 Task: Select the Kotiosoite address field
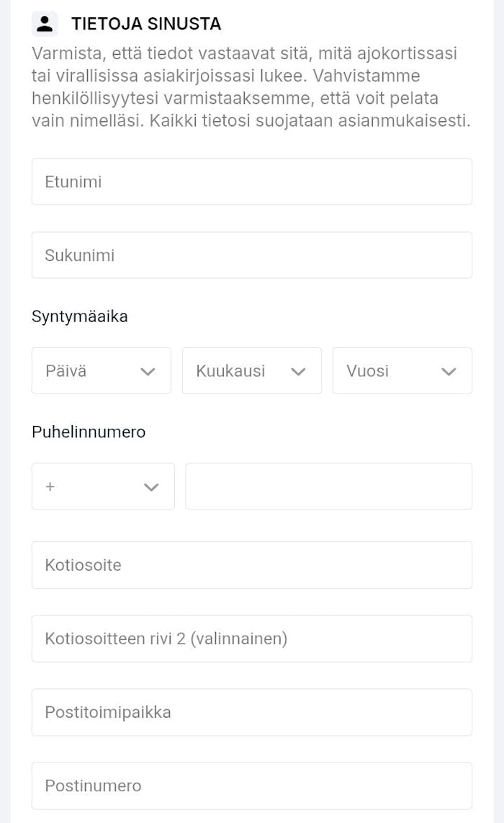click(252, 565)
